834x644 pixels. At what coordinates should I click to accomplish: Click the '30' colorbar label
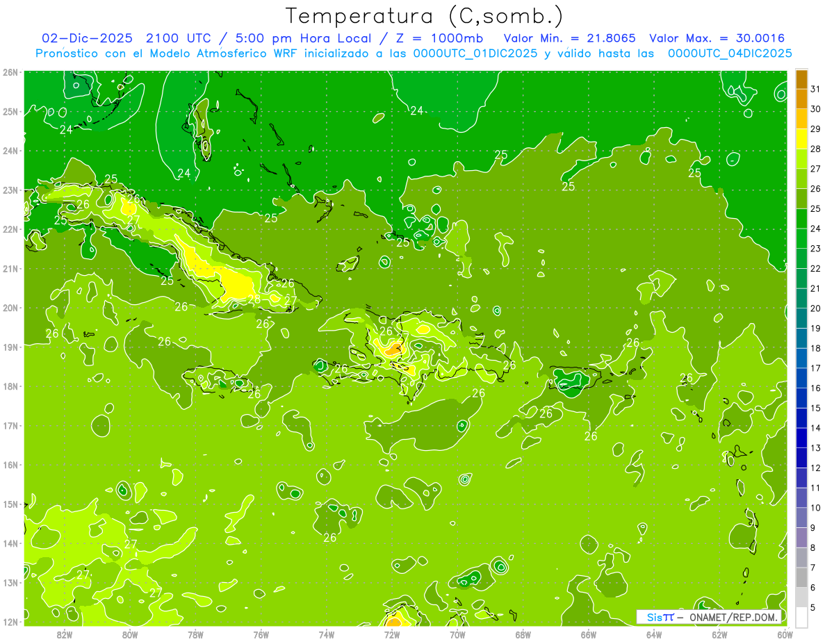click(816, 109)
